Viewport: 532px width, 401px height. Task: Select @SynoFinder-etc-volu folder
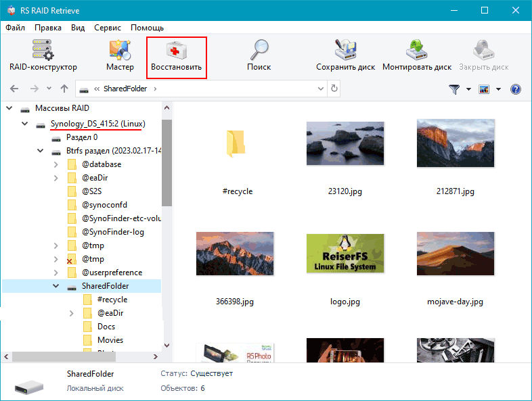[121, 218]
